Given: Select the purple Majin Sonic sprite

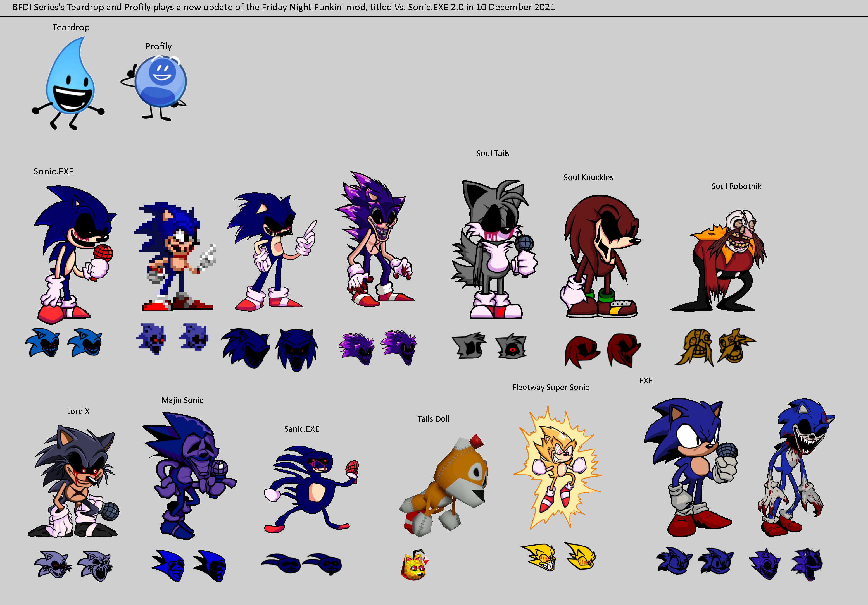Looking at the screenshot, I should pos(189,476).
